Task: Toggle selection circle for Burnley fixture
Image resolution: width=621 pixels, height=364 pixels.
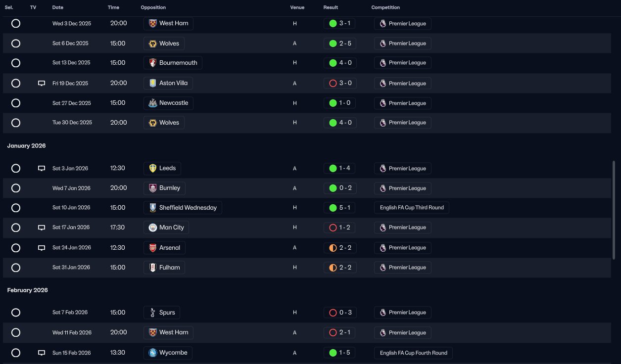Action: (16, 188)
